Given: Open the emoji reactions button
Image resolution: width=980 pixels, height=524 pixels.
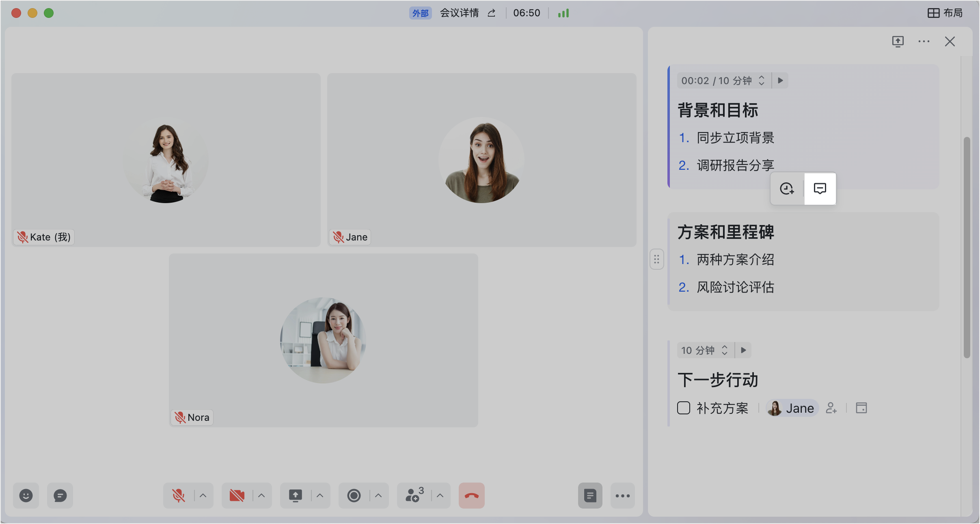Looking at the screenshot, I should point(26,496).
